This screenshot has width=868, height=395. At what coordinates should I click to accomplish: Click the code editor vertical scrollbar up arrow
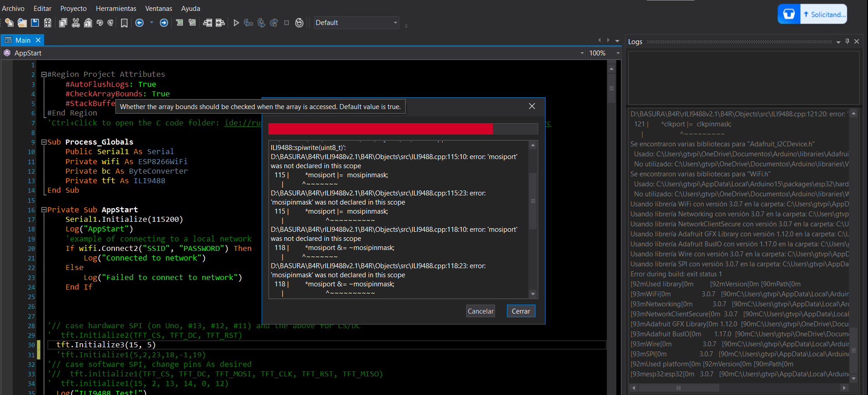click(611, 69)
